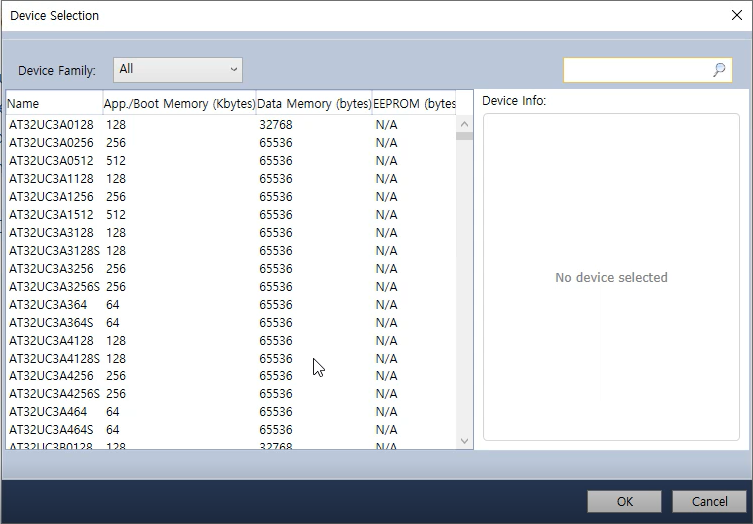Click the 64 memory cell of AT32UC3A364
The image size is (753, 524).
pos(113,305)
